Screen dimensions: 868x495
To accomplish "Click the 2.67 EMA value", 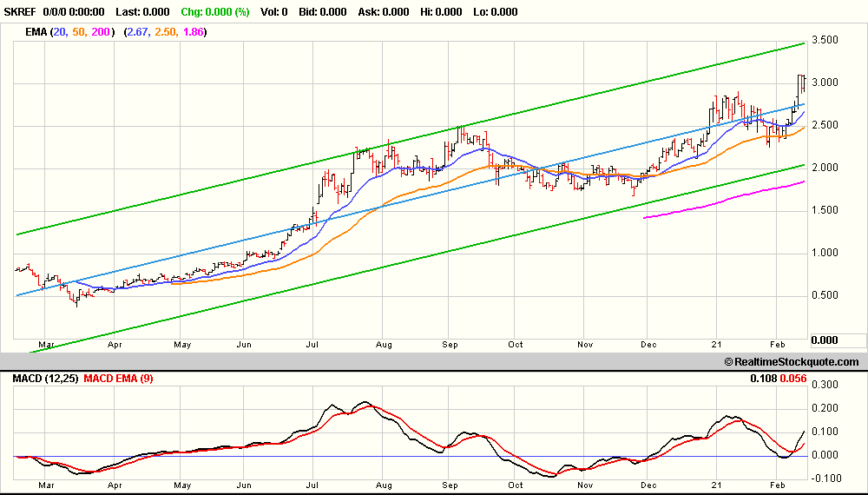I will pos(137,32).
